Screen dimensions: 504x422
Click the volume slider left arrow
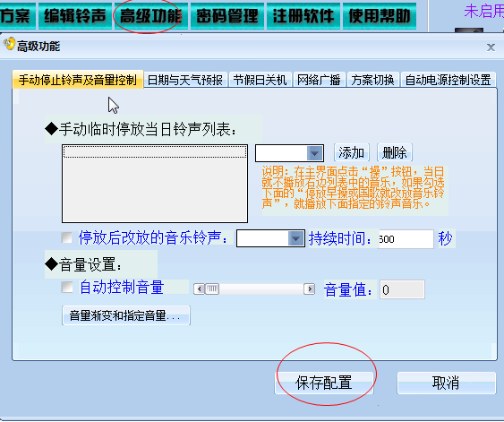[x=200, y=289]
